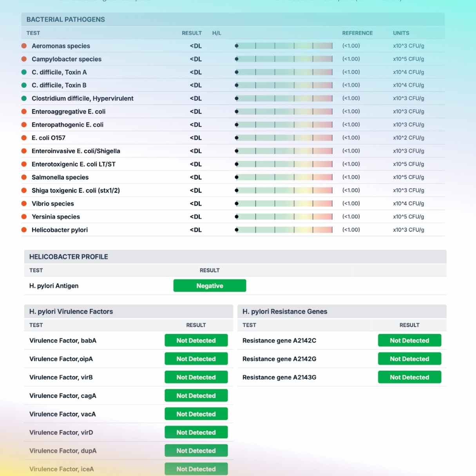Click the E. coli O157 range bar
The image size is (476, 476).
284,138
